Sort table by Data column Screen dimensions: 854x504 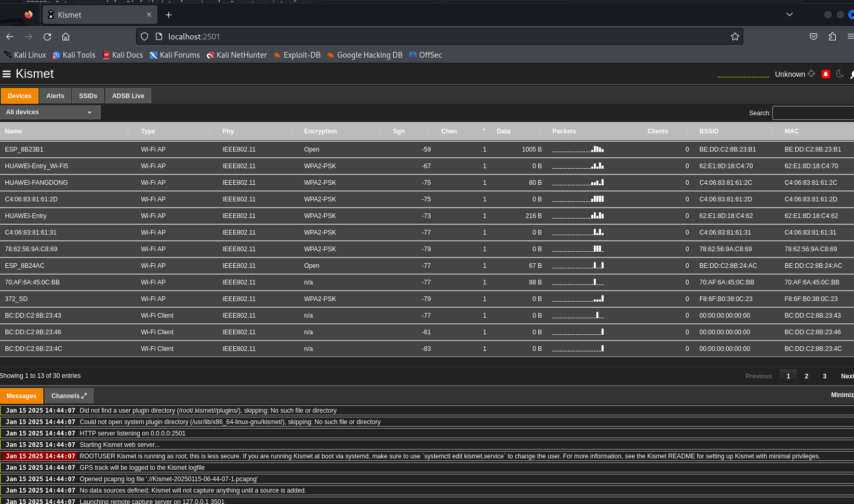[519, 131]
